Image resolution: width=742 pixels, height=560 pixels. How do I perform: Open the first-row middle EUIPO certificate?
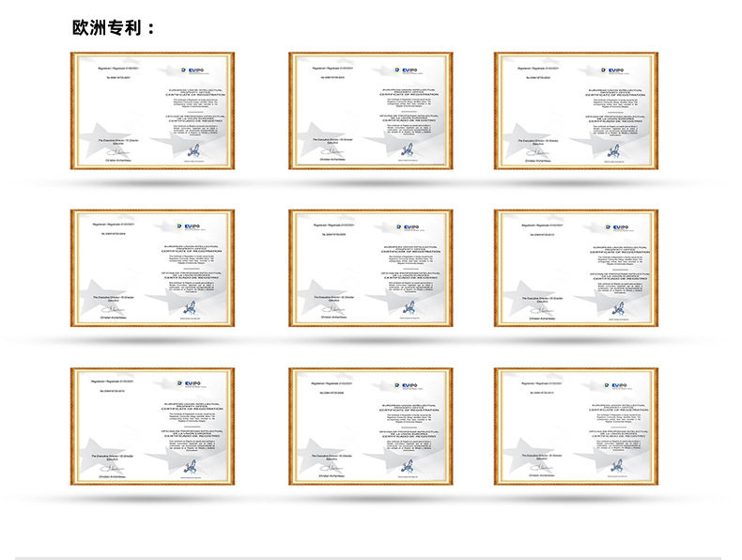tap(370, 111)
